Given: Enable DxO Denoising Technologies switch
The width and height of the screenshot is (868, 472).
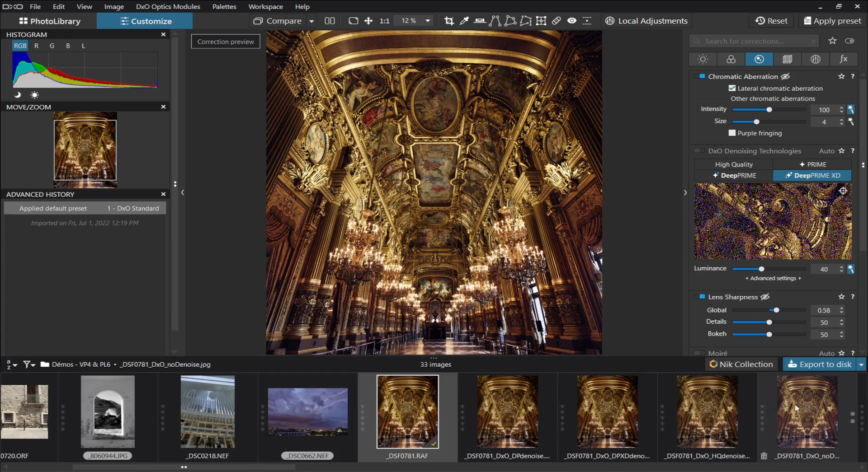Looking at the screenshot, I should coord(700,151).
